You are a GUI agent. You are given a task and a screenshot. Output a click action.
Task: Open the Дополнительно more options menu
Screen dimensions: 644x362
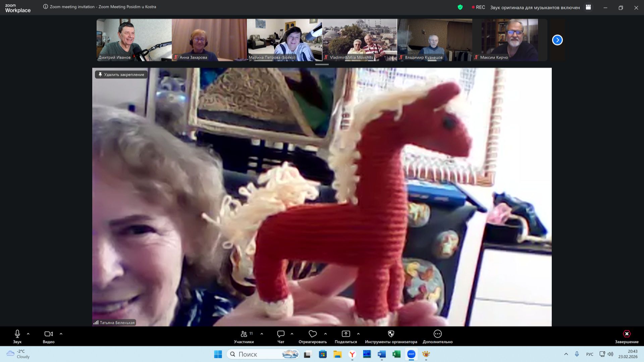coord(438,337)
